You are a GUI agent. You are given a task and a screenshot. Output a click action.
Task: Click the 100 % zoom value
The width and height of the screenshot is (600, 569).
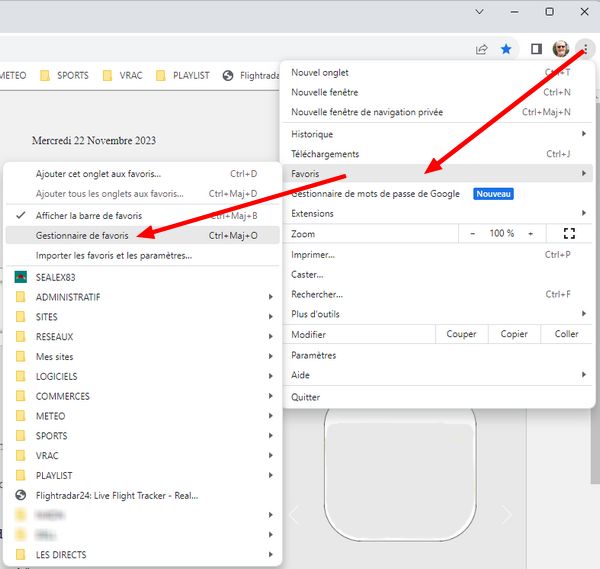point(502,233)
